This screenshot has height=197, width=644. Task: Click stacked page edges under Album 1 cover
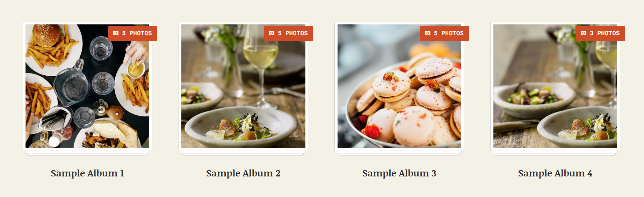(87, 153)
